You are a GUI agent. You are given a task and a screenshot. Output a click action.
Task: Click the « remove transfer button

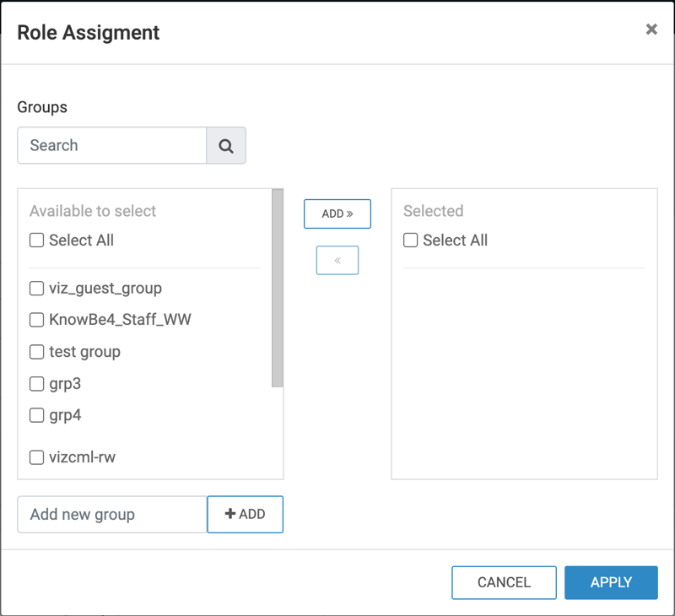pyautogui.click(x=337, y=260)
